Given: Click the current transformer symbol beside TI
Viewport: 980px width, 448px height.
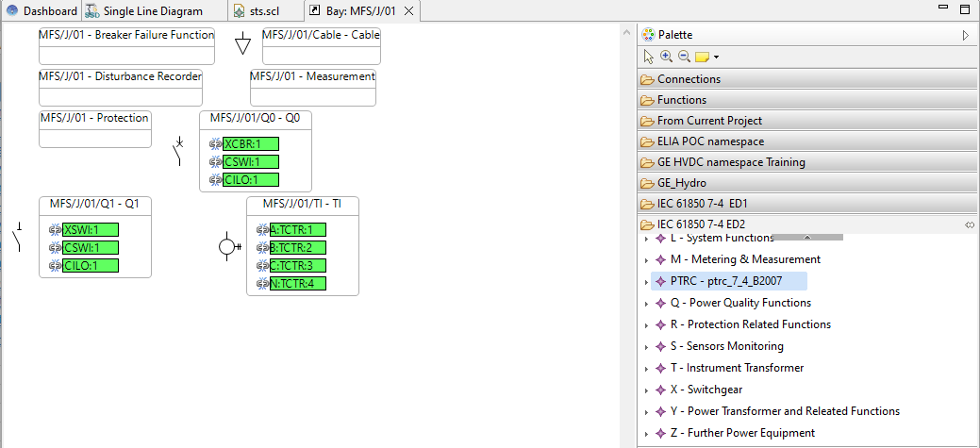Looking at the screenshot, I should point(226,246).
